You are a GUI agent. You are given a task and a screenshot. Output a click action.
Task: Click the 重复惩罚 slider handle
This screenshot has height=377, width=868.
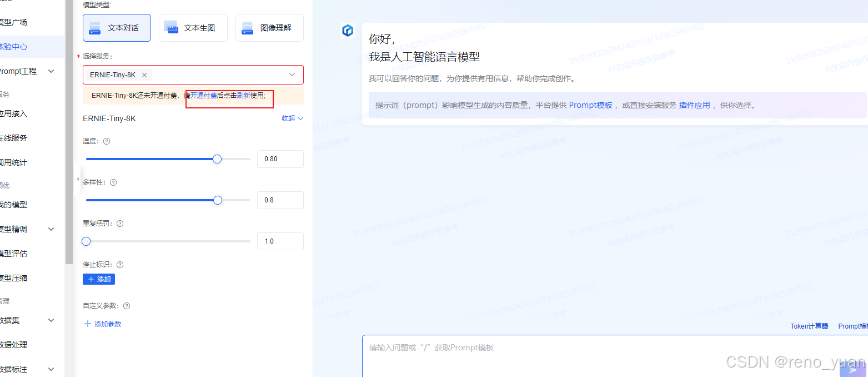pos(86,241)
